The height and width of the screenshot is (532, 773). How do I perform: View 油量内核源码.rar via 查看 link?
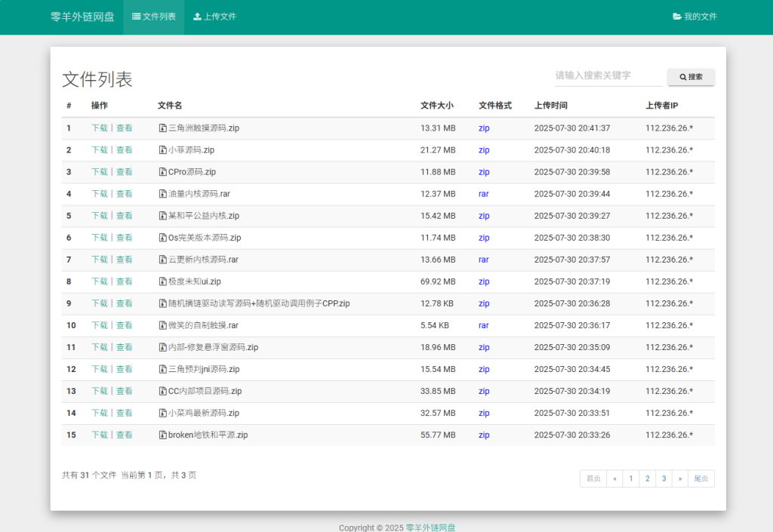click(125, 194)
